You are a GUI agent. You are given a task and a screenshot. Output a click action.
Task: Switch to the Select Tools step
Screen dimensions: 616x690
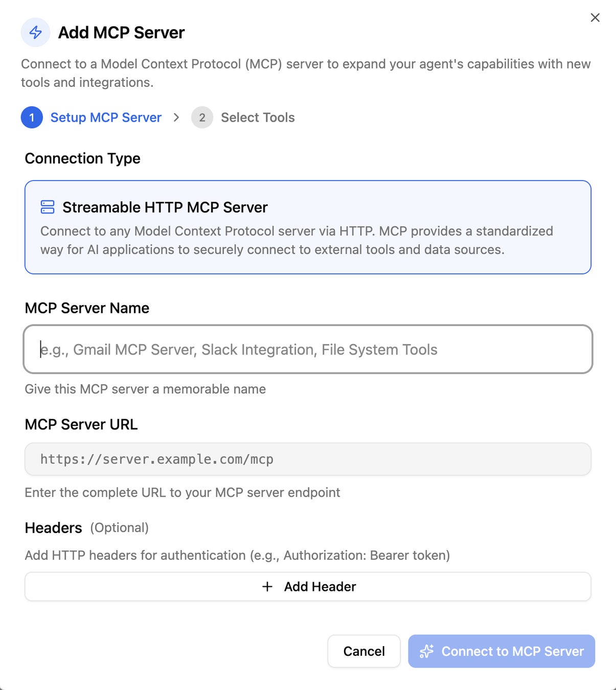pyautogui.click(x=258, y=118)
